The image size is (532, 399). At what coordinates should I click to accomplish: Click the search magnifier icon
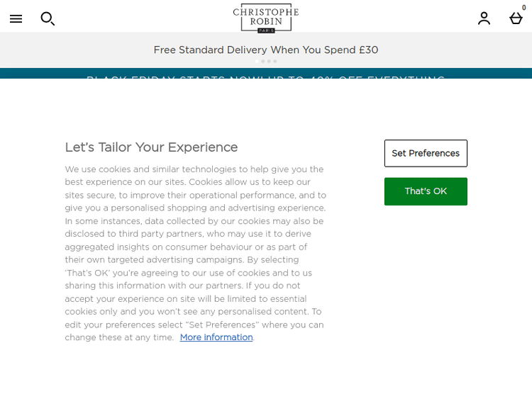pos(48,18)
